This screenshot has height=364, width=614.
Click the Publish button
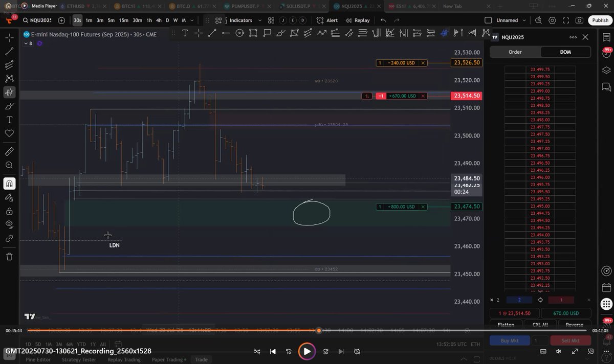[600, 20]
